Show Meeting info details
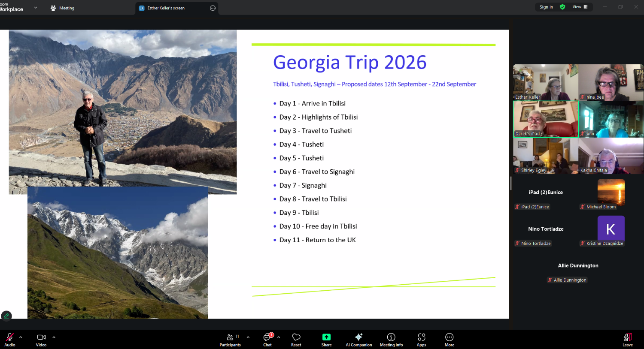This screenshot has width=644, height=349. point(391,340)
